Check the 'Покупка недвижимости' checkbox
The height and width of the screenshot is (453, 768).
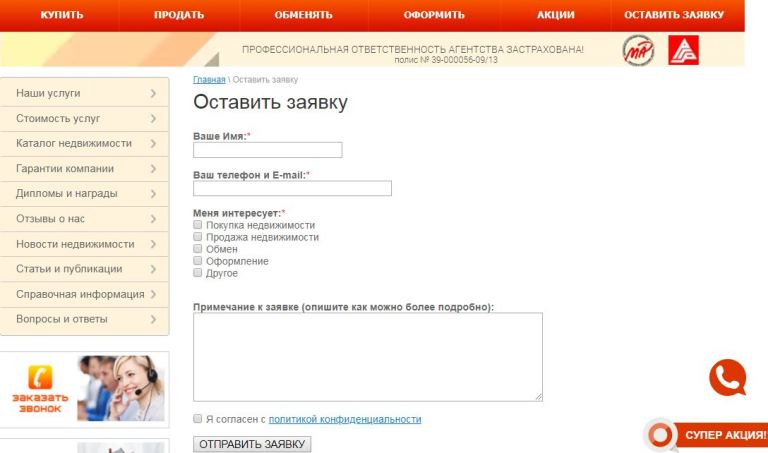tap(197, 225)
